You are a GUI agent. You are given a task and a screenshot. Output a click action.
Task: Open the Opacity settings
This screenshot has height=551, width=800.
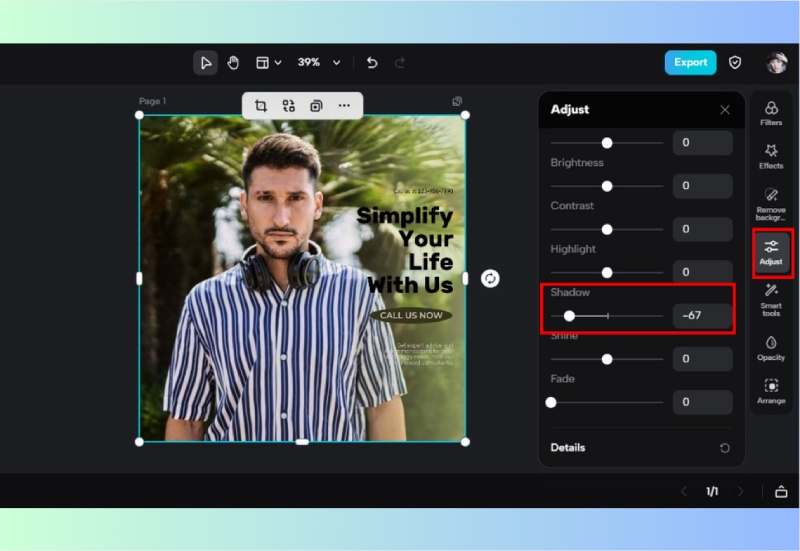771,347
